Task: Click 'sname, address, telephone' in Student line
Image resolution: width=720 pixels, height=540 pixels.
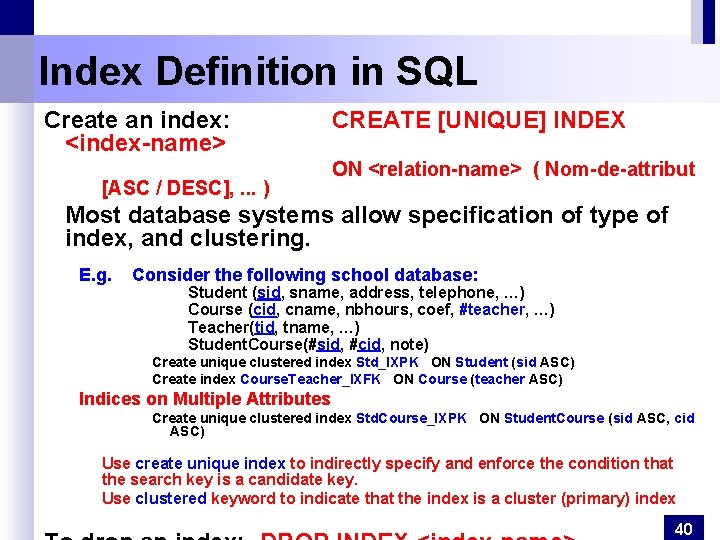Action: click(x=392, y=292)
